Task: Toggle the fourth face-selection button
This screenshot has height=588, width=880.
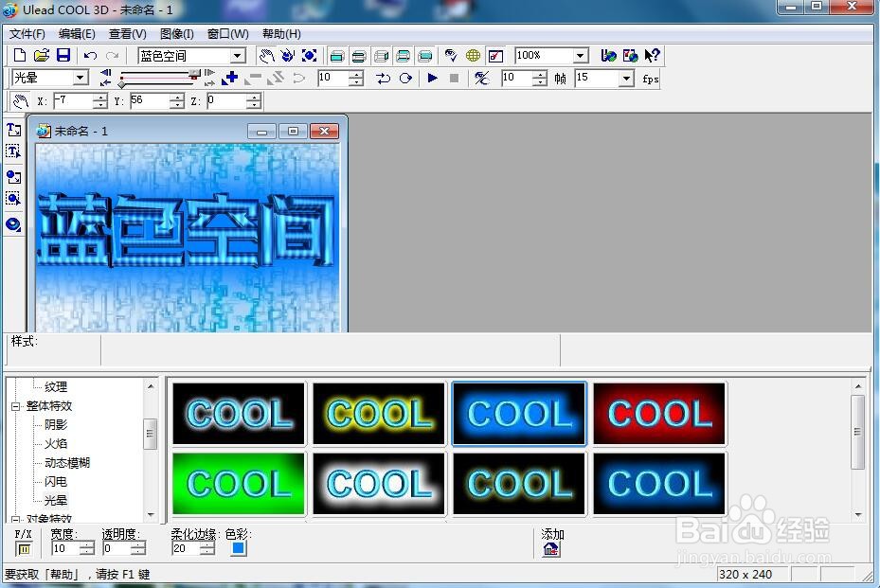Action: point(404,56)
